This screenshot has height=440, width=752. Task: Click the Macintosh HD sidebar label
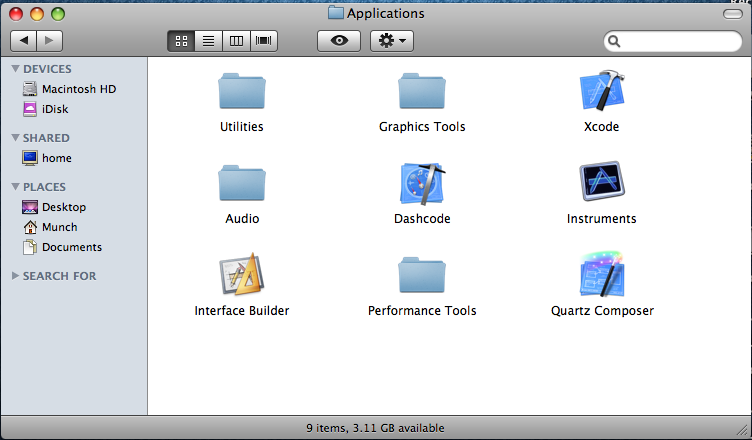tap(79, 89)
